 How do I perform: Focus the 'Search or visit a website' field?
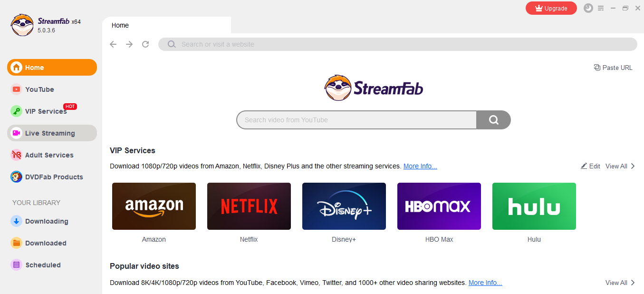(398, 44)
